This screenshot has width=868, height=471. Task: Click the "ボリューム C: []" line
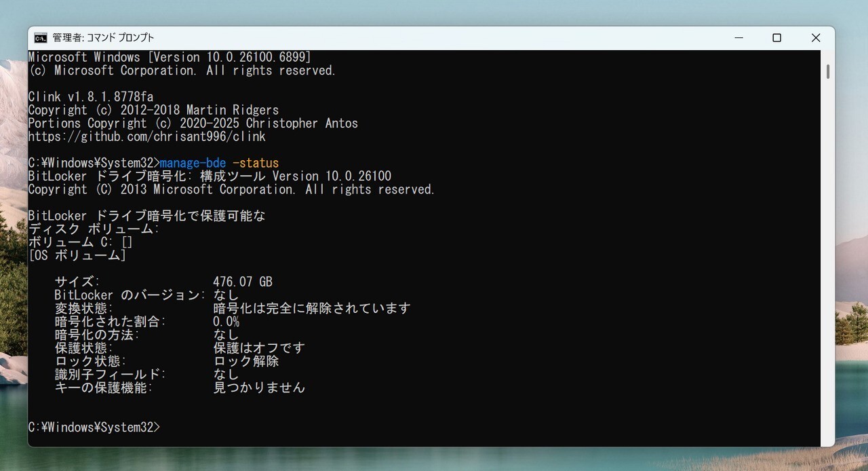click(81, 242)
